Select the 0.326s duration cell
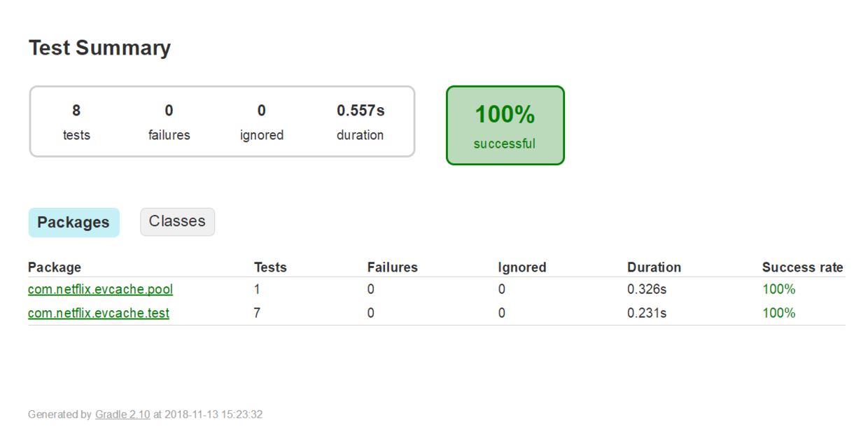 point(647,289)
